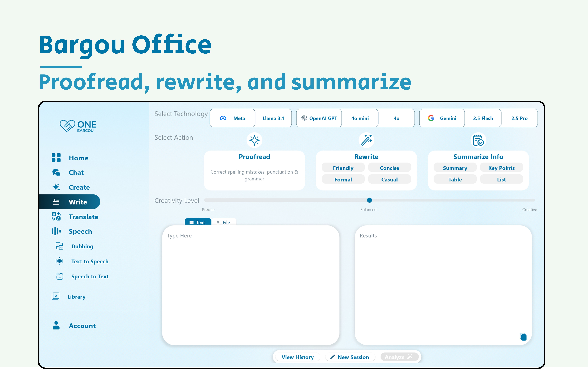Select the Text input tab
The image size is (588, 369).
point(198,222)
